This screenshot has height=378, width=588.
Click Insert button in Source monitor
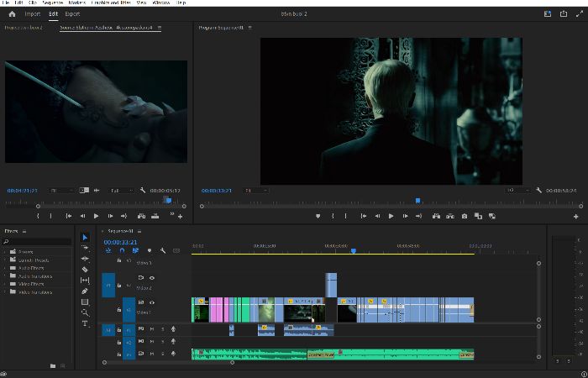pyautogui.click(x=141, y=216)
